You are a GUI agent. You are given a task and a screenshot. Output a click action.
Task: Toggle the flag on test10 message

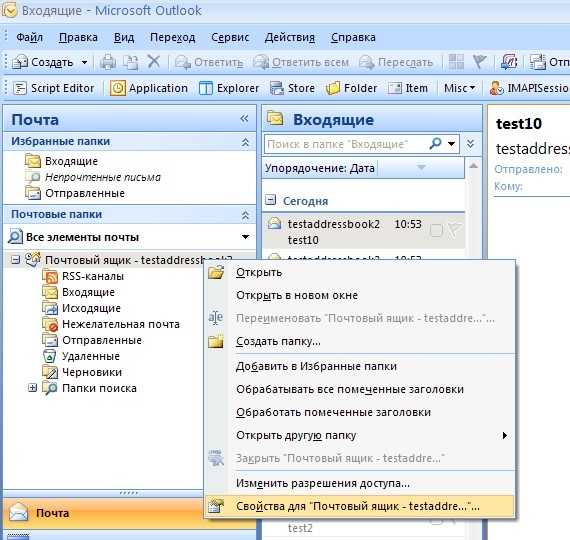tap(454, 230)
